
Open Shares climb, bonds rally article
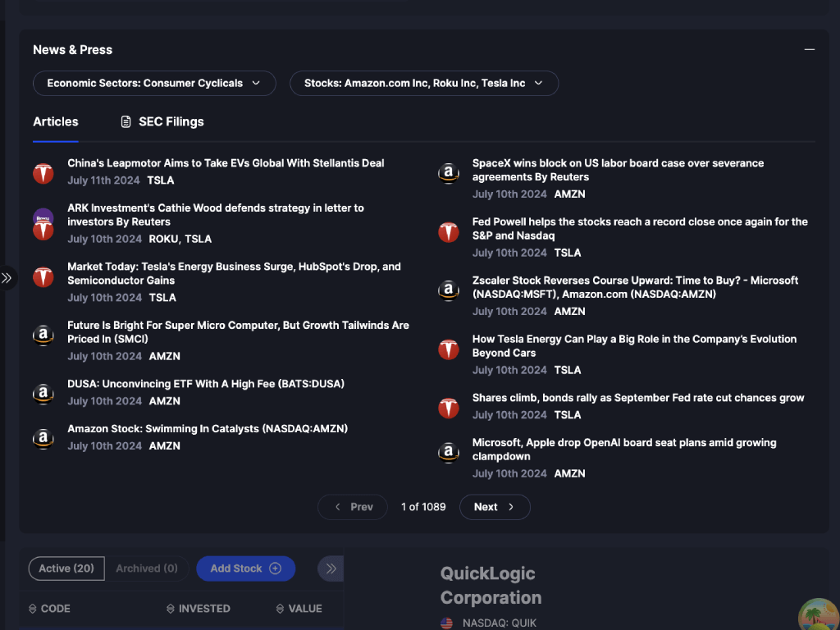(x=638, y=398)
